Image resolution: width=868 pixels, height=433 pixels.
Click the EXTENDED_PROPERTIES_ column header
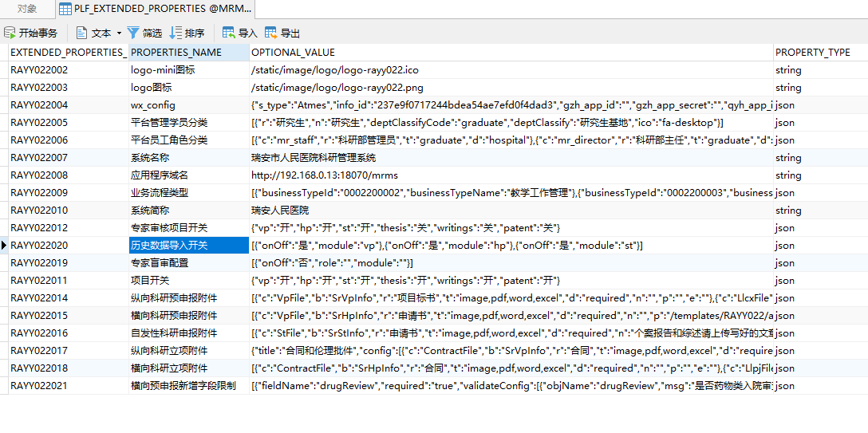click(69, 53)
